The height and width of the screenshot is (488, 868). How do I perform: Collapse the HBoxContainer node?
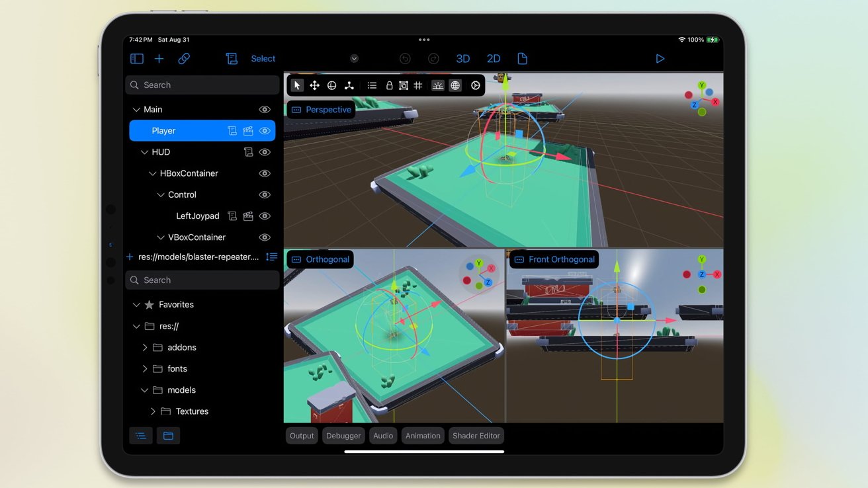(x=152, y=173)
